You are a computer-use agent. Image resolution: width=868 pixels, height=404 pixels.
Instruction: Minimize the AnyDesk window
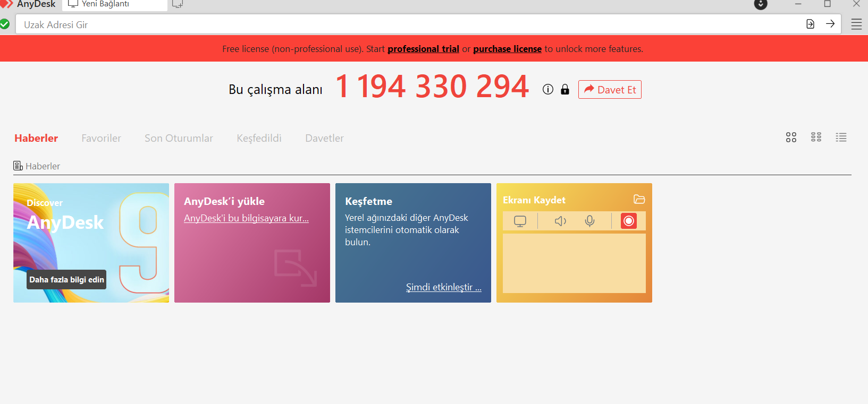pos(798,4)
